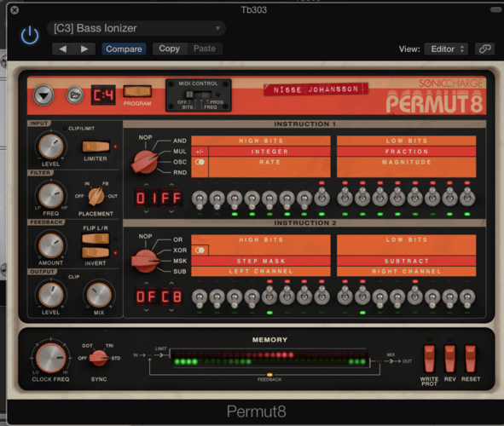
Task: Click Instruction 1 hex display 01FF
Action: point(159,198)
